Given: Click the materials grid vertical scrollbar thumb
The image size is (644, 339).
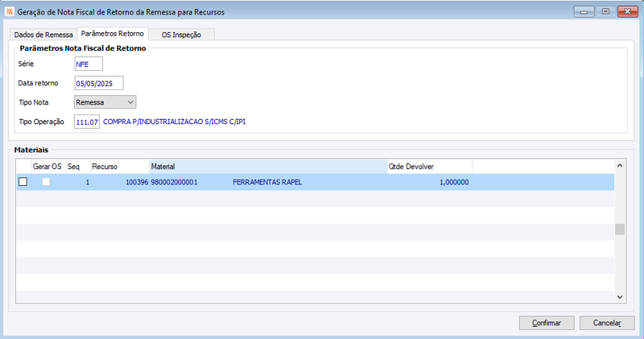Looking at the screenshot, I should click(x=620, y=229).
